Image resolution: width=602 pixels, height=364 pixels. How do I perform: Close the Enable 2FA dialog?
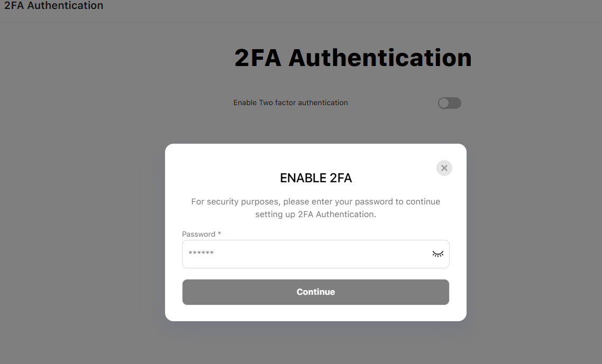(x=444, y=168)
